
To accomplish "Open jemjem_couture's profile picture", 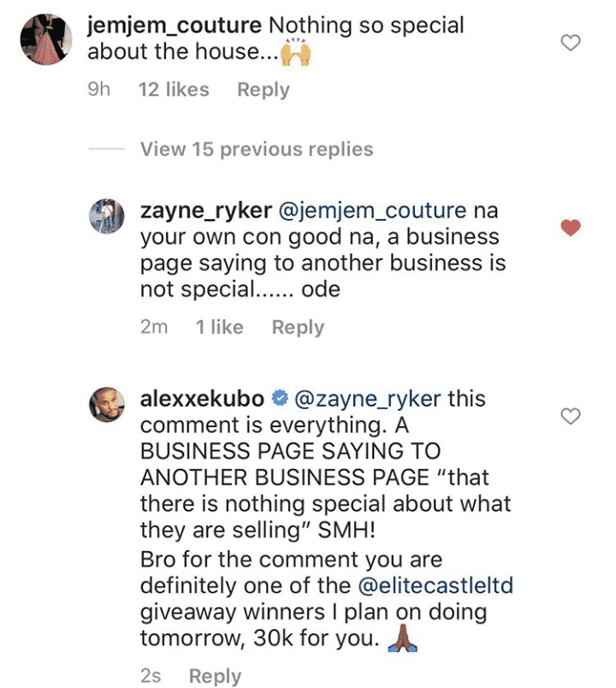I will point(44,37).
